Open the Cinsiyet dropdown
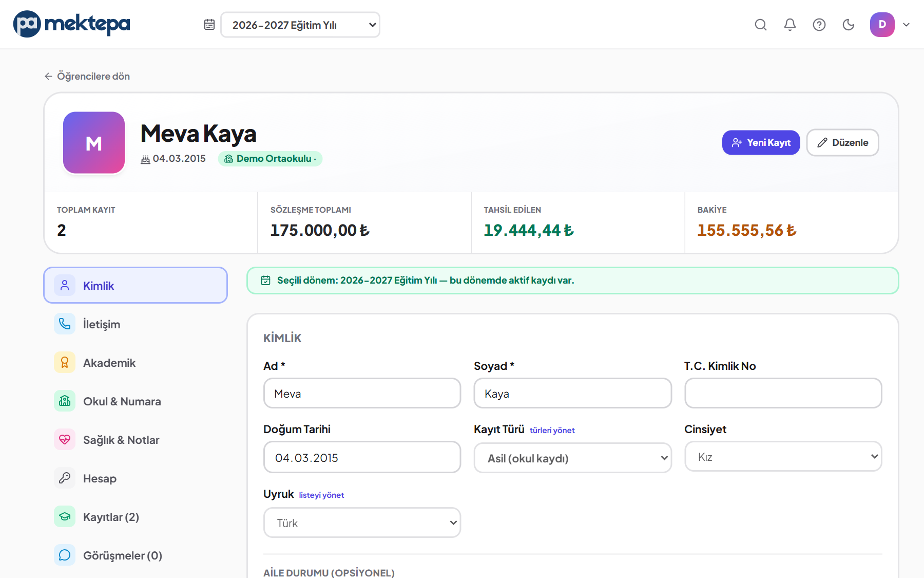The image size is (924, 578). (x=783, y=456)
